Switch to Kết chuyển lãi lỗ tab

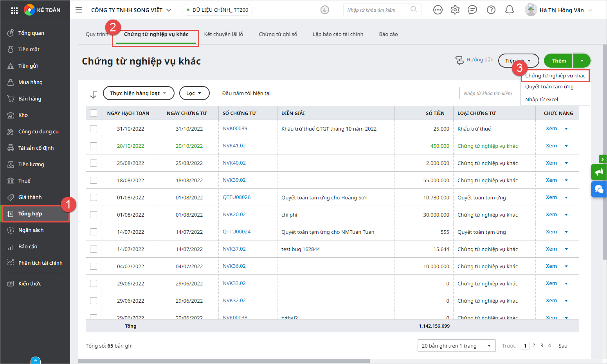(x=223, y=34)
